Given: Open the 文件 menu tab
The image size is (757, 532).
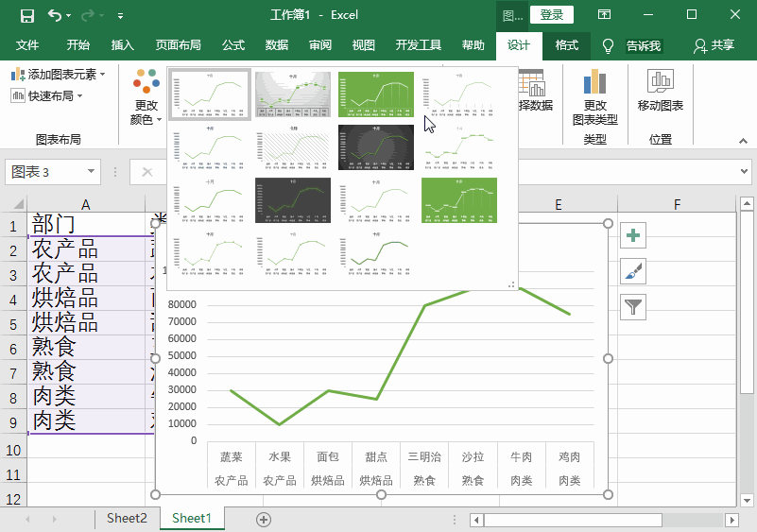Looking at the screenshot, I should click(27, 45).
